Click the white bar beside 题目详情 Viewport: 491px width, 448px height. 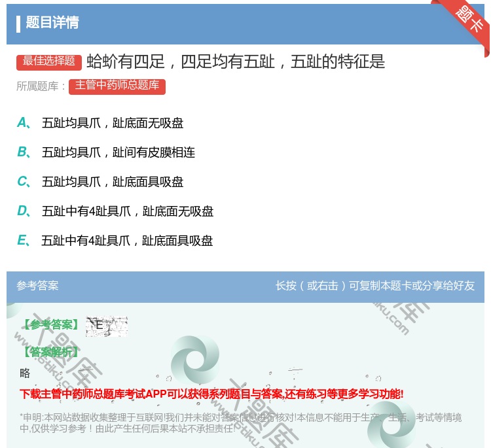[x=18, y=23]
